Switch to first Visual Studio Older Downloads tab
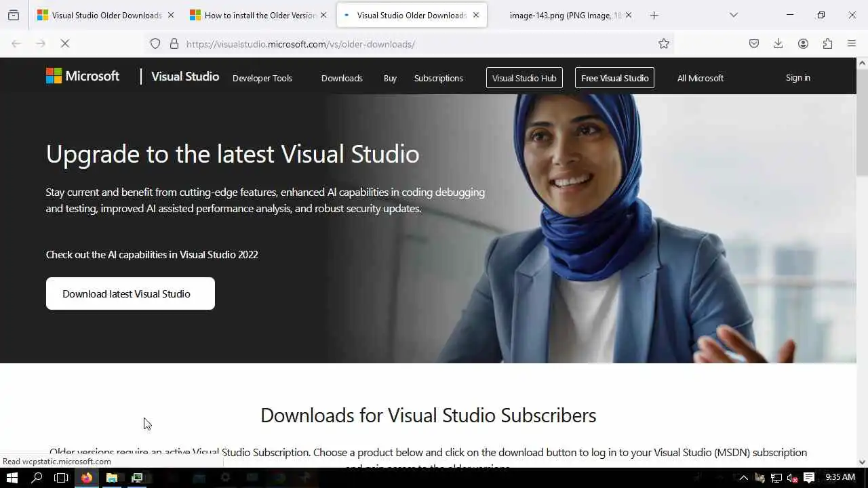Viewport: 868px width, 488px height. [106, 15]
